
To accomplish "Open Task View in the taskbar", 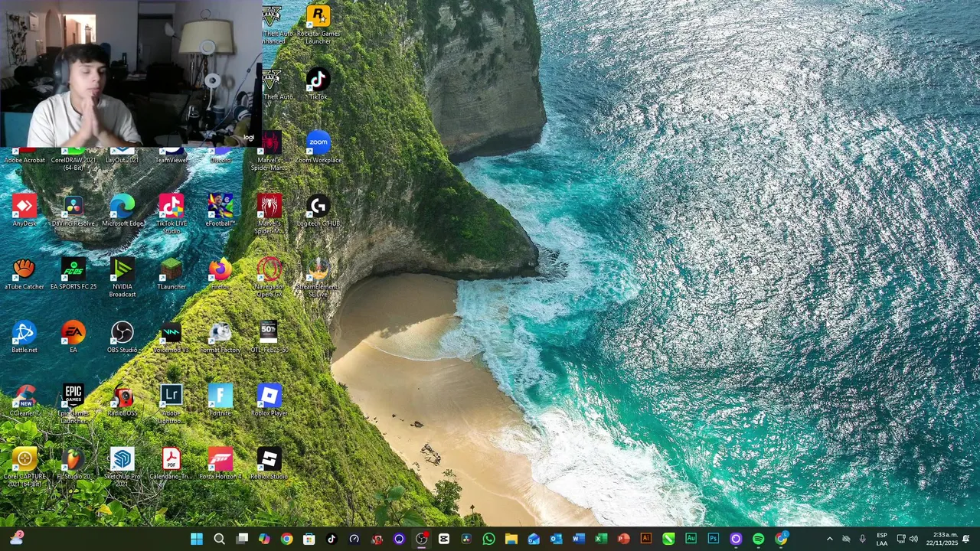I will (x=242, y=539).
